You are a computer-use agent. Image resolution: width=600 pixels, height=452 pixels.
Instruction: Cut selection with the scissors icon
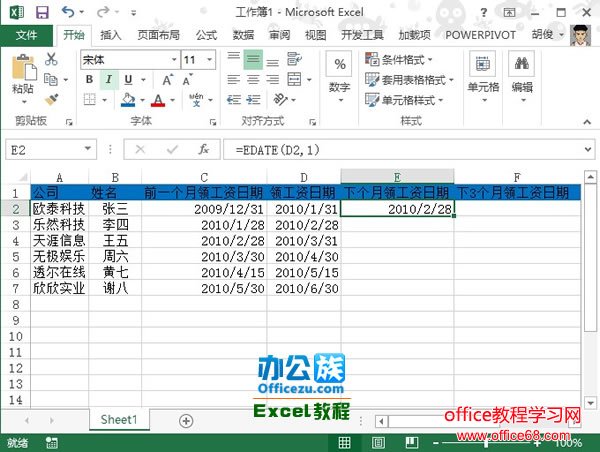coord(51,59)
